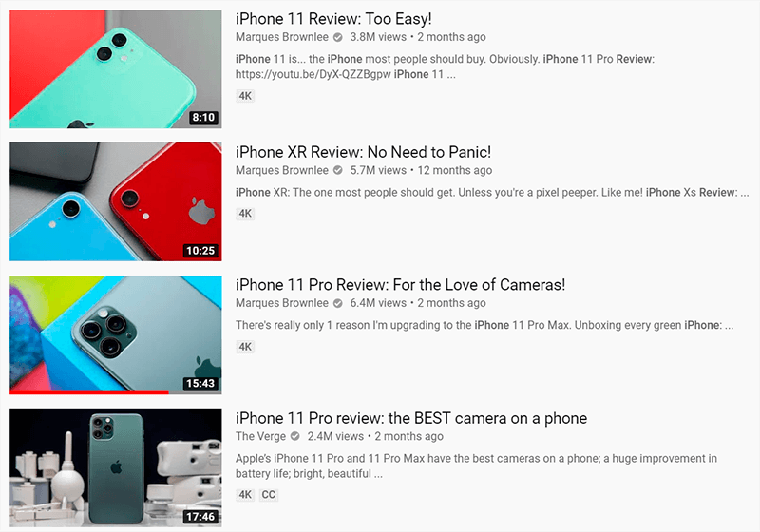Open the iPhone XR Review video thumbnail
This screenshot has width=760, height=532.
pos(115,201)
